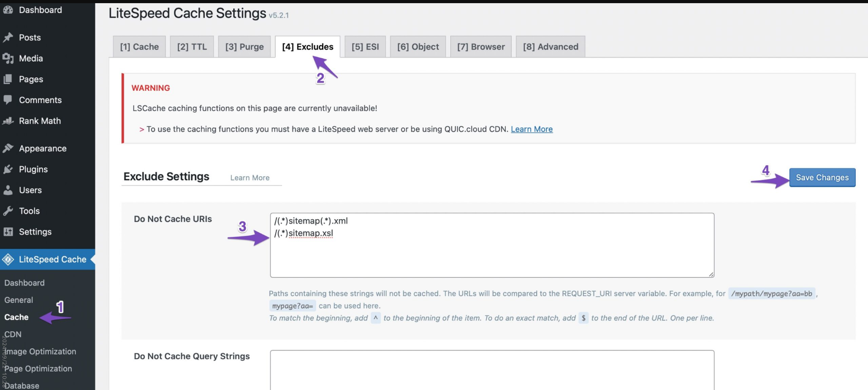Click the red WARNING label
Image resolution: width=868 pixels, height=390 pixels.
pos(151,88)
